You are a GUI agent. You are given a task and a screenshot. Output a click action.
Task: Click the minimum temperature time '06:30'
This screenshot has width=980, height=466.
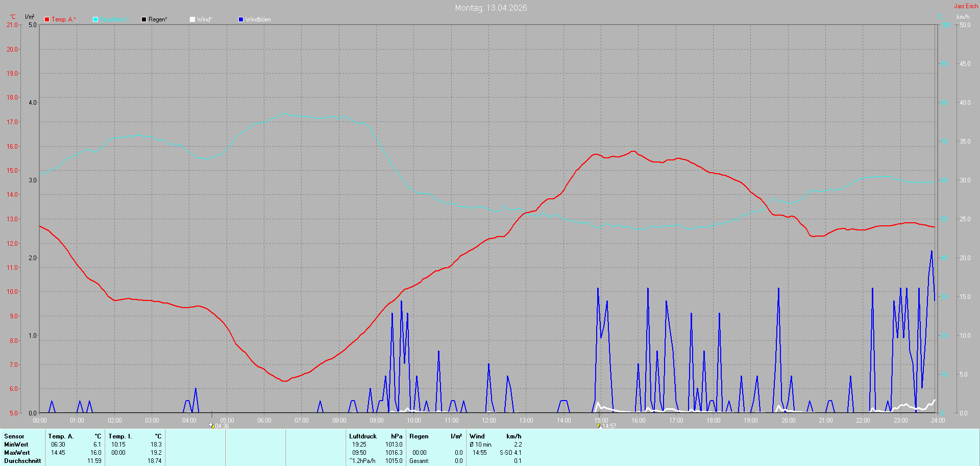click(x=58, y=445)
